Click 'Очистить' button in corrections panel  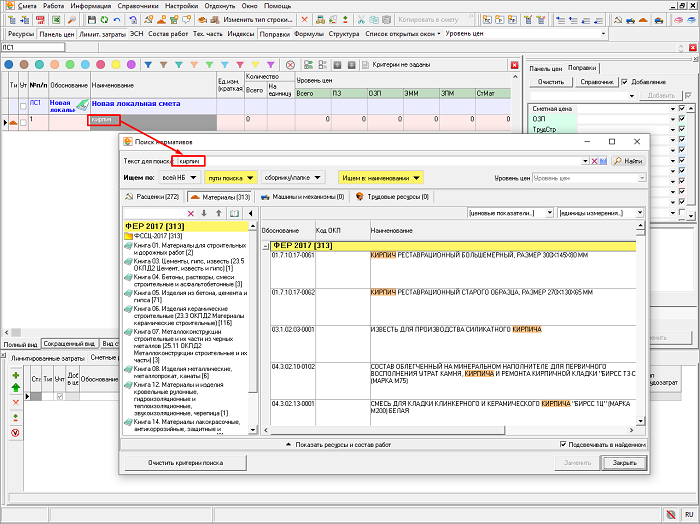[x=550, y=82]
